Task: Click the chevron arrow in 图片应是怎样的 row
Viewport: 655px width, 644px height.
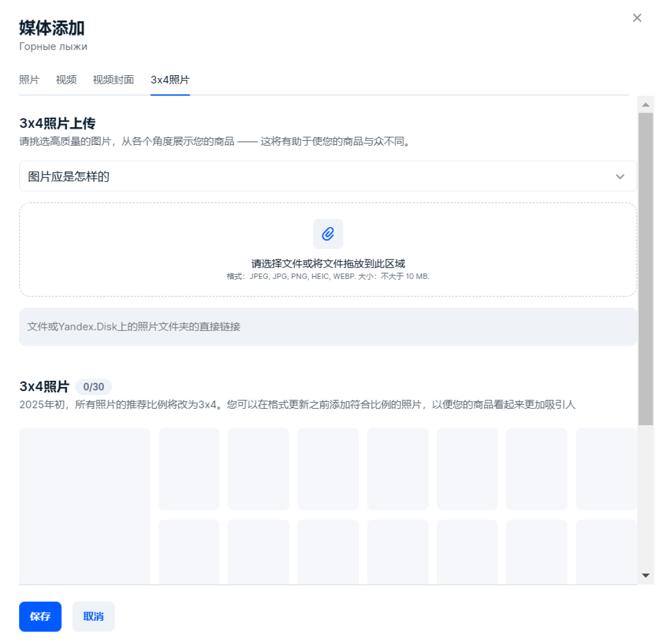Action: tap(620, 176)
